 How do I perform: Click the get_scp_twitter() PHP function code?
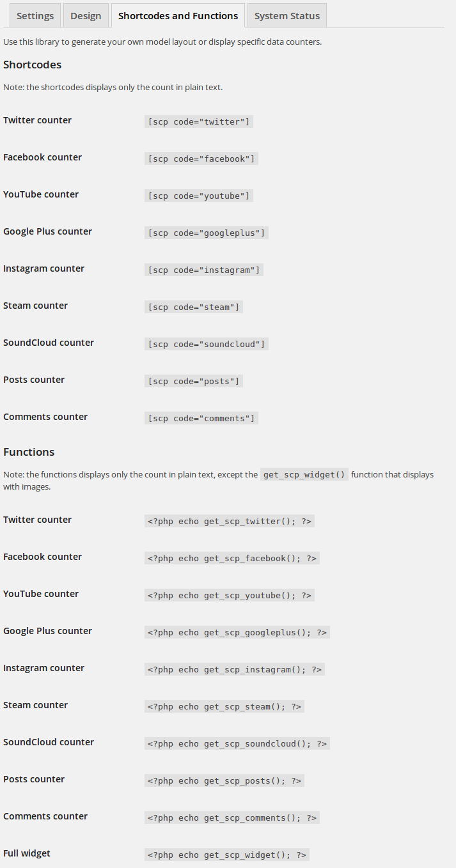coord(230,521)
